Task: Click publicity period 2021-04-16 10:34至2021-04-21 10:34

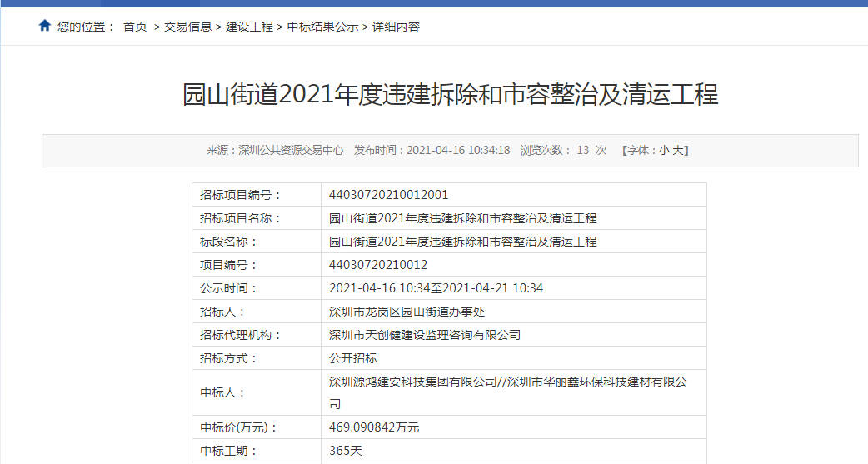Action: (436, 288)
